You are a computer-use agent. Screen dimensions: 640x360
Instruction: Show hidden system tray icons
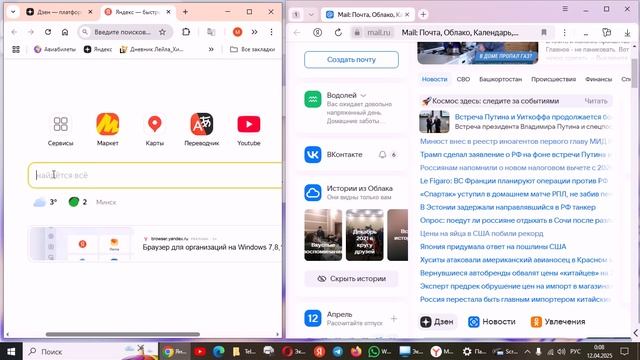tap(527, 351)
